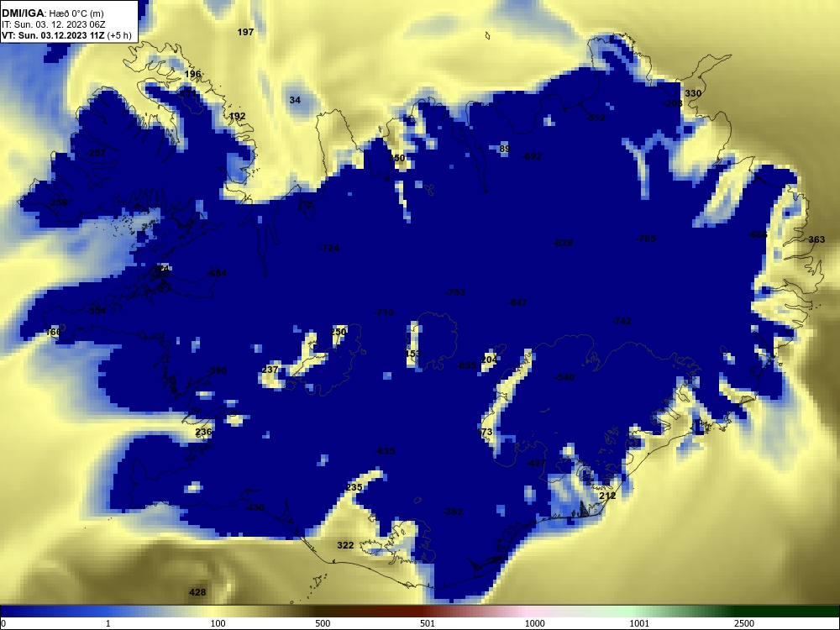Click the value 330 in the northeast

click(x=693, y=94)
